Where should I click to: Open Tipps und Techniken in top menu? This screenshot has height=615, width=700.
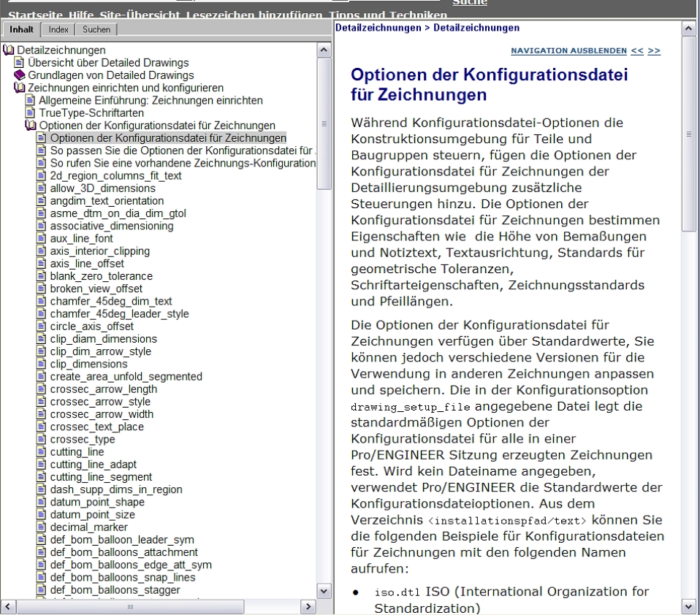click(387, 15)
